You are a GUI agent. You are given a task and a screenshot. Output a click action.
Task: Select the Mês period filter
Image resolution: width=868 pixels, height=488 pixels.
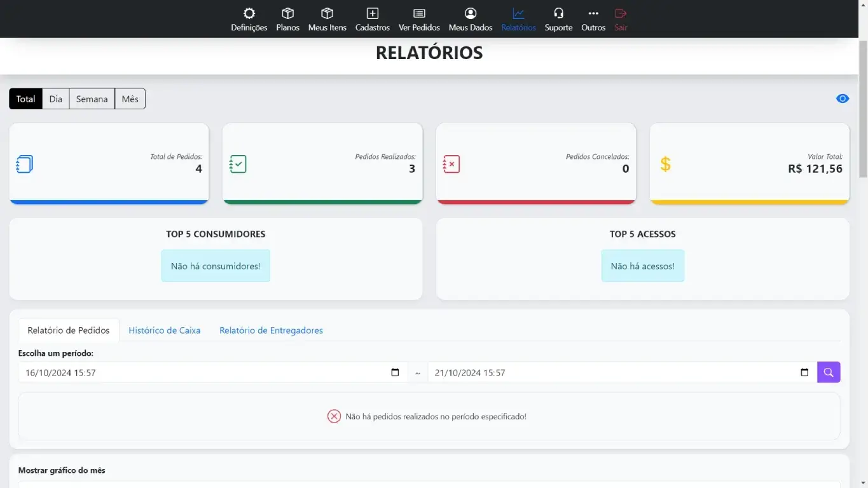point(130,99)
